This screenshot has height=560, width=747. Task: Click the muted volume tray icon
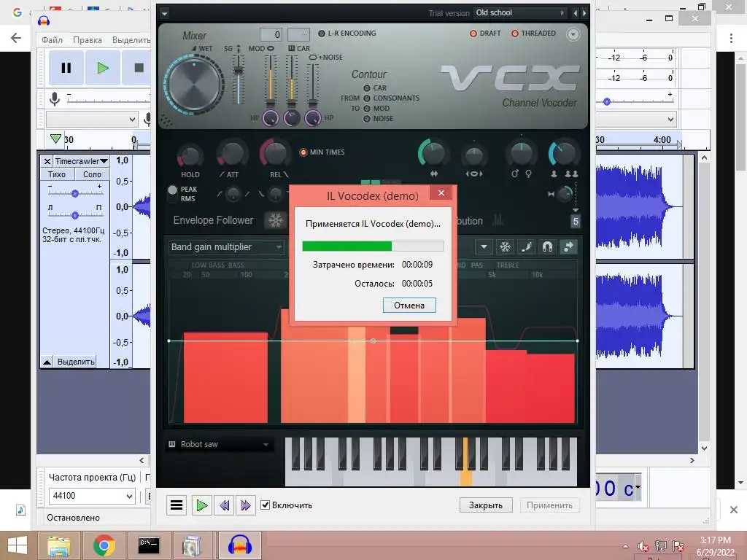[x=643, y=546]
